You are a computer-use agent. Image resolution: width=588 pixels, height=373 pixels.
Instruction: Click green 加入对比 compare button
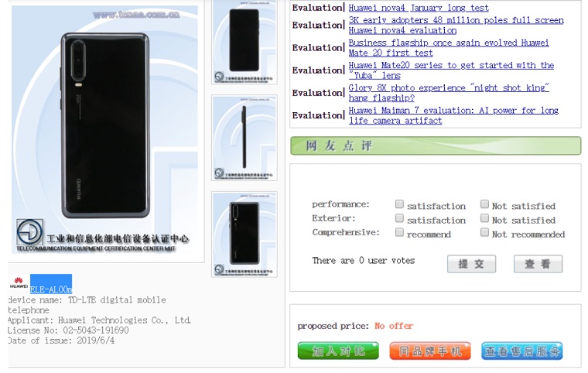(x=338, y=351)
